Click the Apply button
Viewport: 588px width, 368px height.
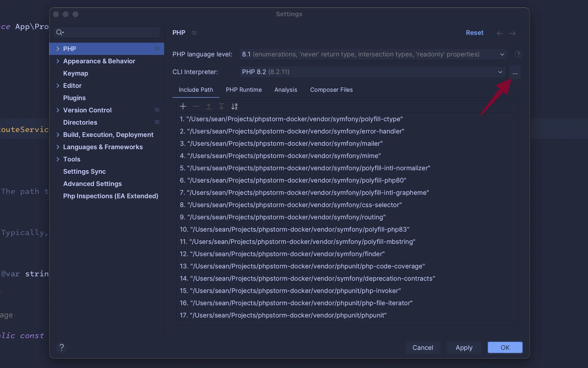pyautogui.click(x=464, y=347)
